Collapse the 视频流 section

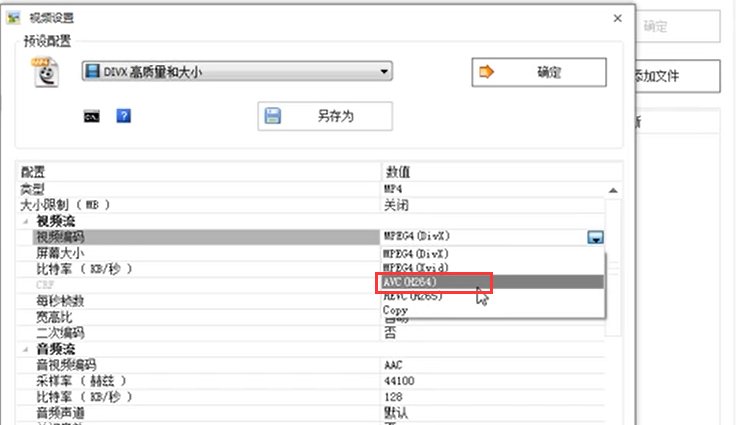point(24,221)
